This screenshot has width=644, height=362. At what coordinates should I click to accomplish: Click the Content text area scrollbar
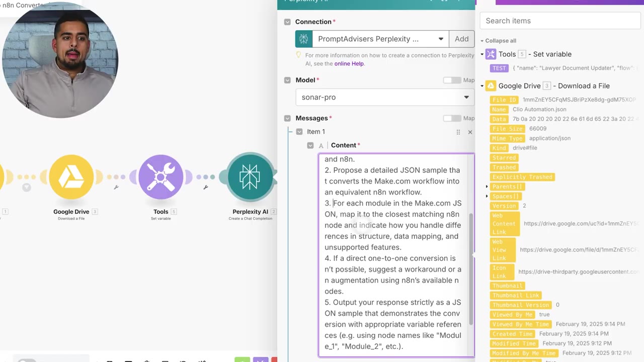tap(471, 269)
